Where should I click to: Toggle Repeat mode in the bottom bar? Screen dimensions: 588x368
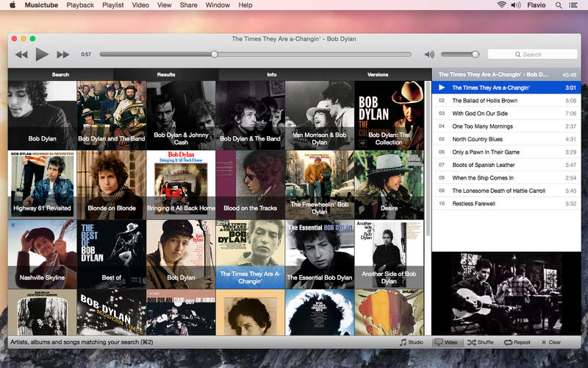click(517, 342)
